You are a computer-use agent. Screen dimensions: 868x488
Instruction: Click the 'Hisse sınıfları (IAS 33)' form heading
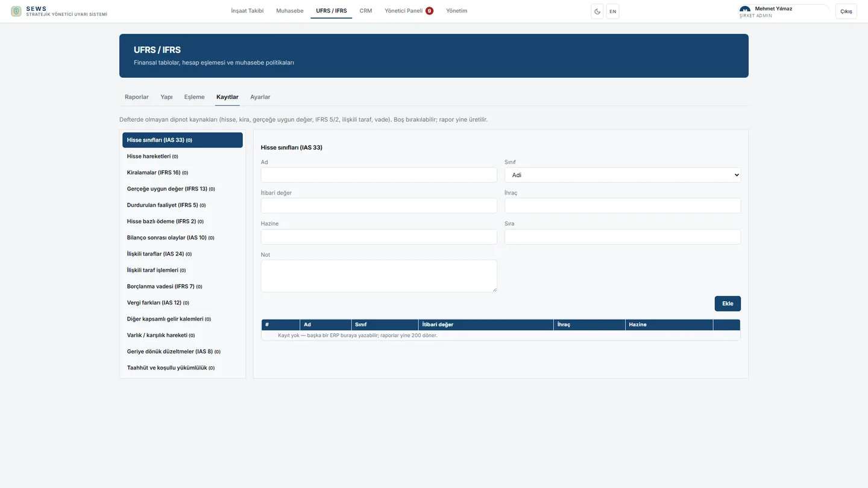(292, 148)
